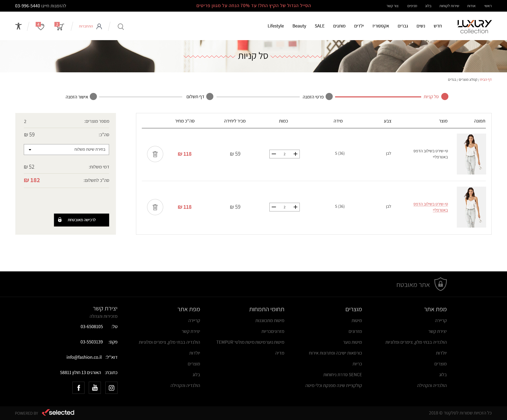This screenshot has height=420, width=507.
Task: Open the SALE menu item
Action: pos(320,26)
